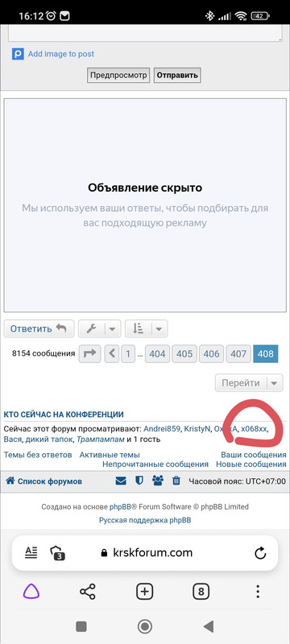Open topic tools wrench icon
The image size is (290, 644).
pos(92,328)
